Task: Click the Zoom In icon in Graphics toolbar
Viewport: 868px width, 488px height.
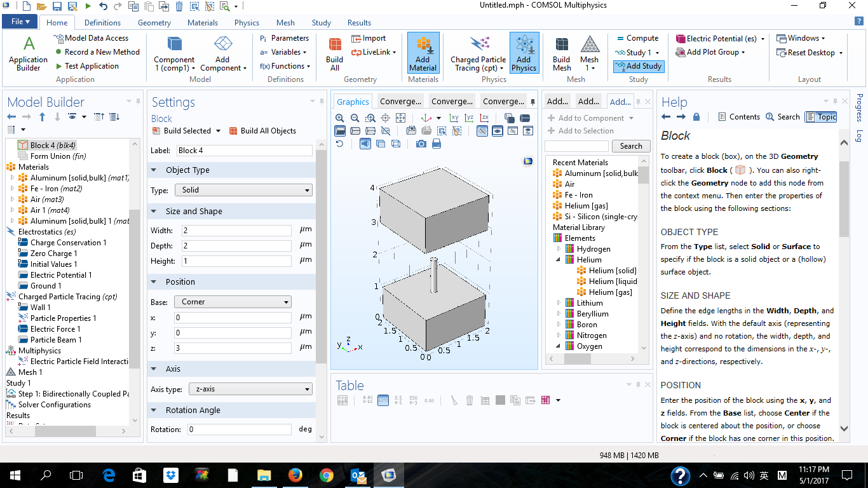Action: click(340, 118)
